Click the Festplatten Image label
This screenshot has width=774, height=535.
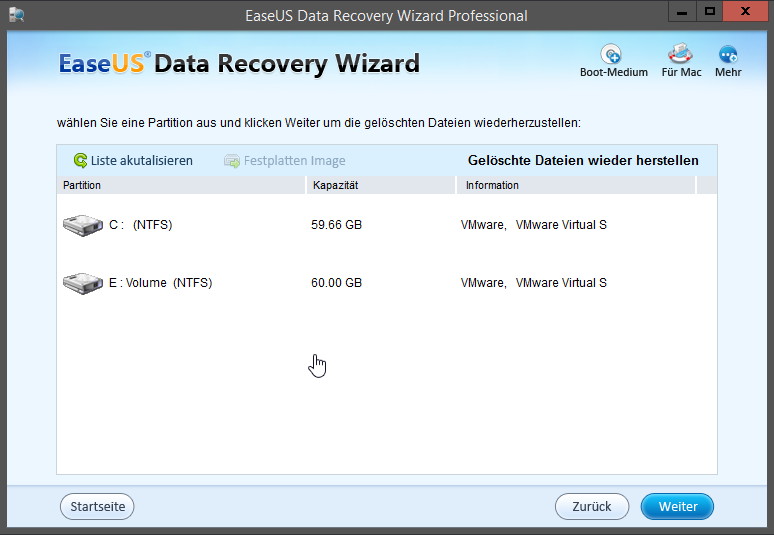point(295,161)
